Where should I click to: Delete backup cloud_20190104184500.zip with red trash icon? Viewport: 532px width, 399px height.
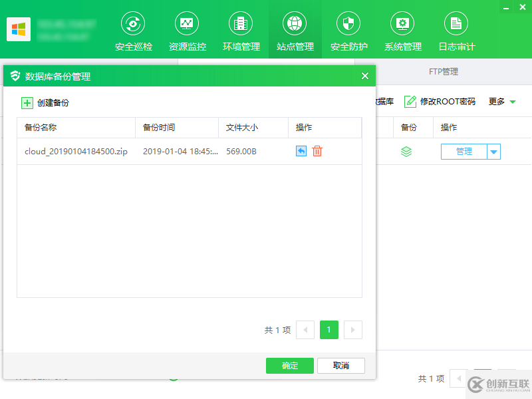click(317, 151)
